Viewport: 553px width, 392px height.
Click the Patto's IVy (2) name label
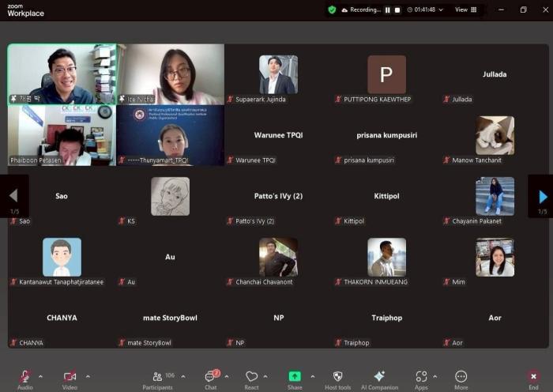pos(254,221)
